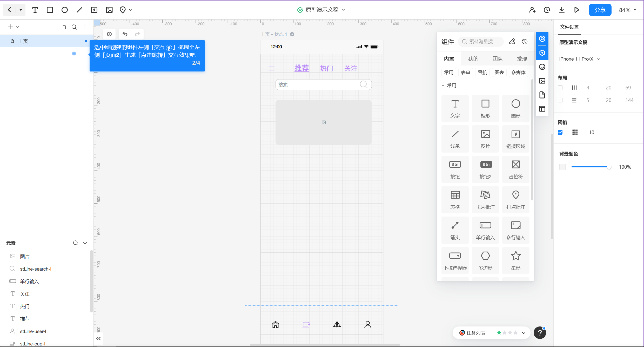Open the emoji icon library panel
Screen dimensions: 644x347
pos(542,67)
